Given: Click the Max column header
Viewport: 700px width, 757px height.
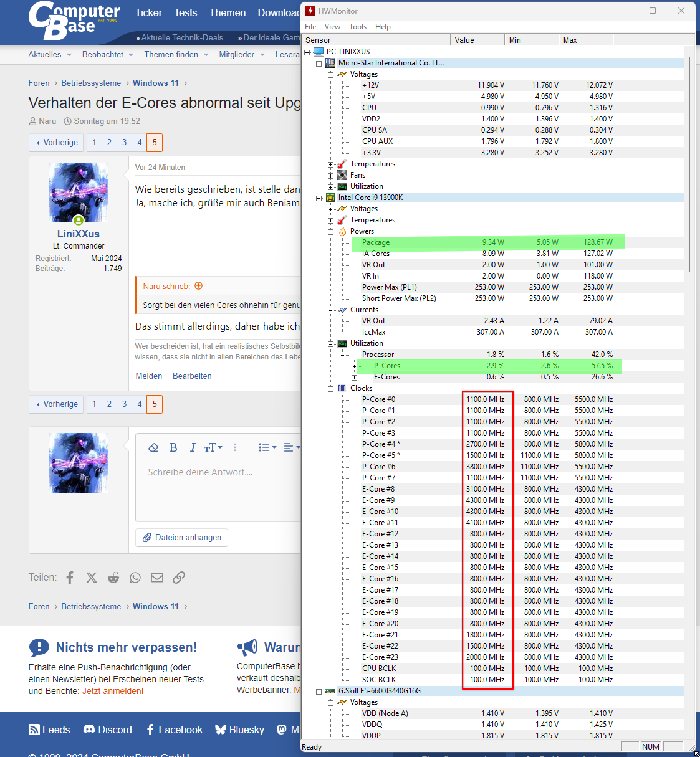Looking at the screenshot, I should [x=586, y=40].
